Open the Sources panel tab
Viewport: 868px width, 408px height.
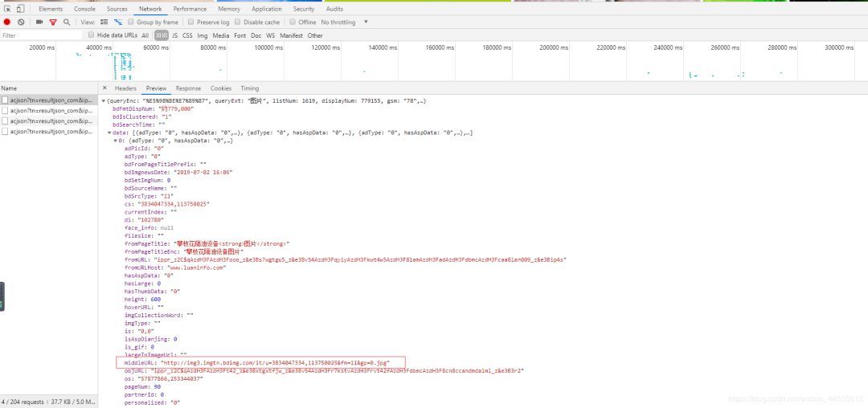click(117, 9)
